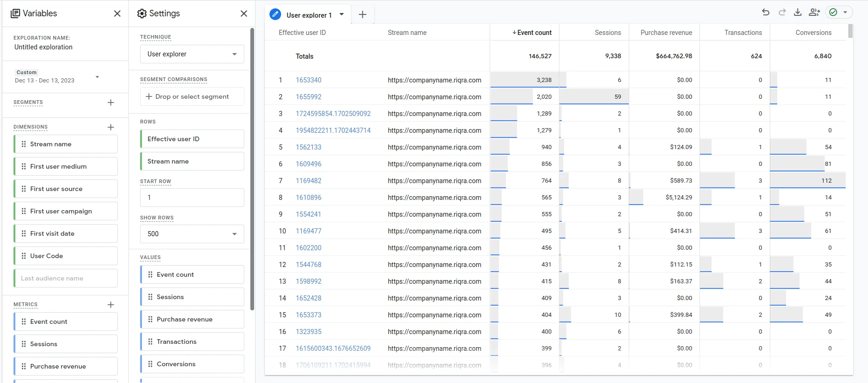The width and height of the screenshot is (868, 383).
Task: Open the Custom date range picker
Action: coord(57,77)
